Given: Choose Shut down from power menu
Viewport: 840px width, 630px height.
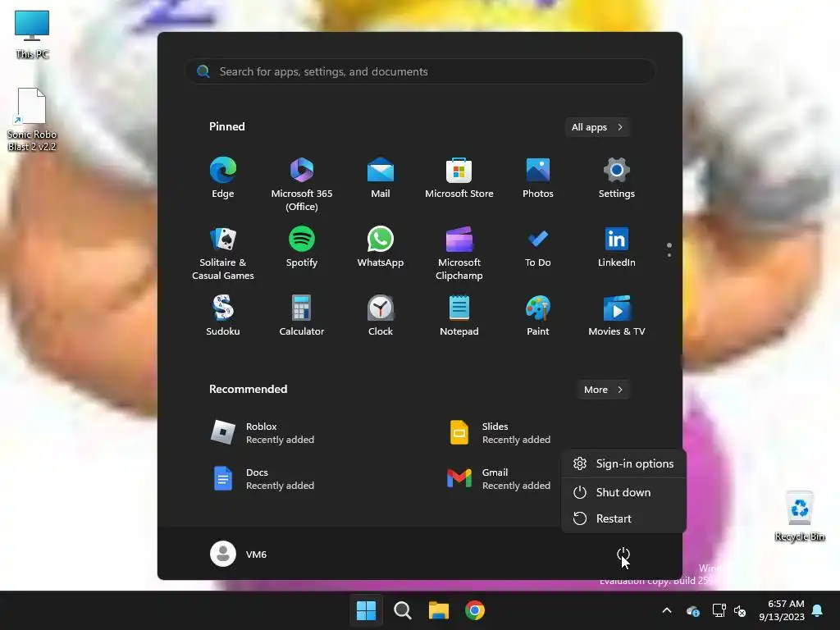Looking at the screenshot, I should pos(623,492).
